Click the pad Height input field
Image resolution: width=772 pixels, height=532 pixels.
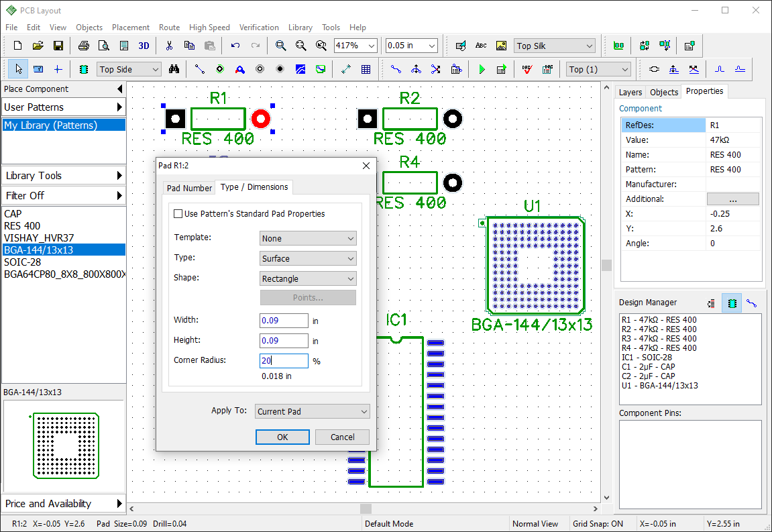coord(284,341)
